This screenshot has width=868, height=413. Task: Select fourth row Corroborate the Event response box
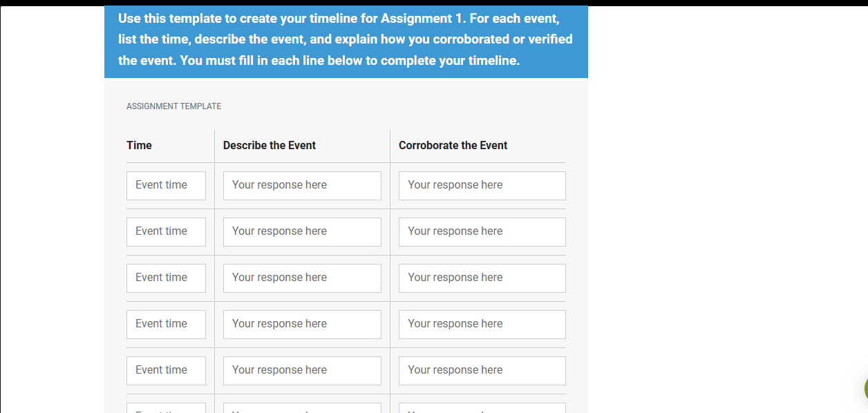[482, 325]
